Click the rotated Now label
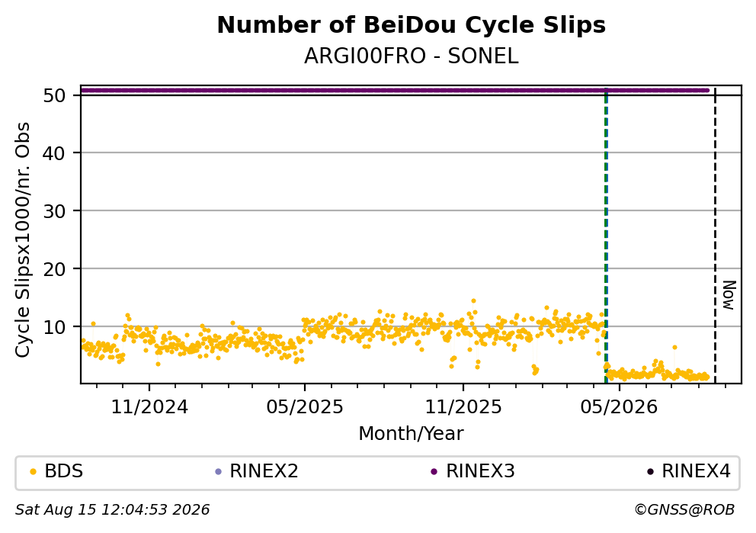Viewport: 756px width, 533px height. click(729, 295)
